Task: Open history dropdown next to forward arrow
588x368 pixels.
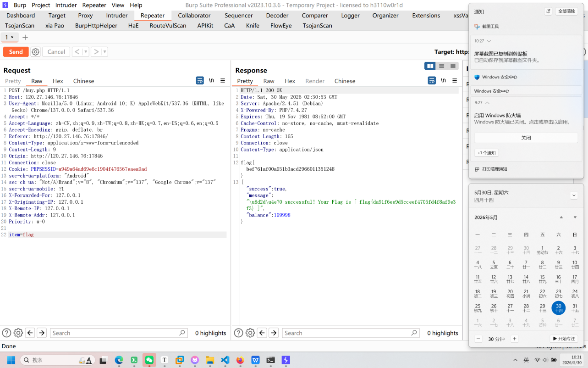Action: (x=105, y=52)
